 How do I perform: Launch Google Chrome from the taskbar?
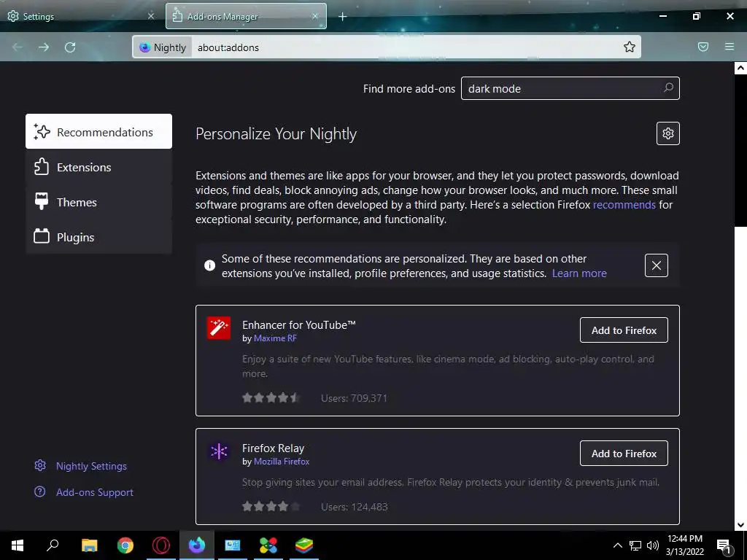tap(125, 545)
